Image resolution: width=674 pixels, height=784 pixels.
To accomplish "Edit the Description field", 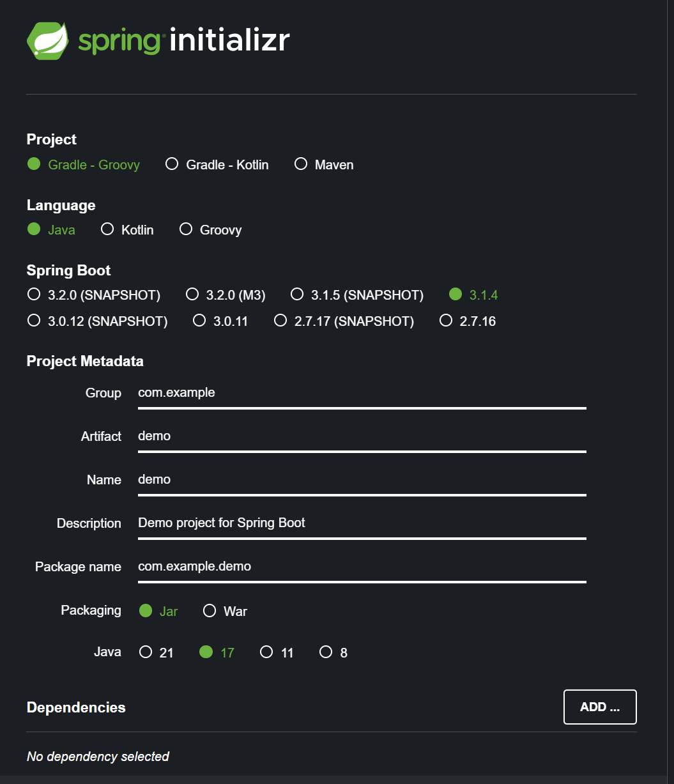I will (362, 523).
